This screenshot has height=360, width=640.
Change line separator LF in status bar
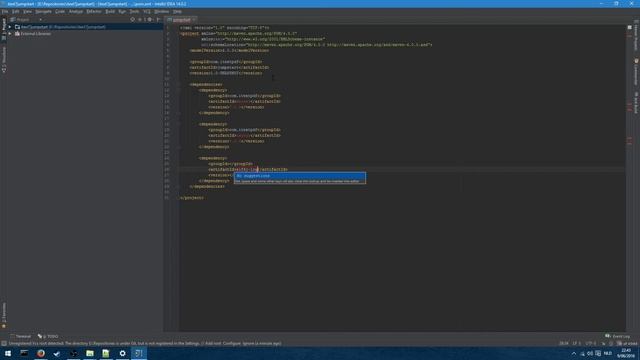577,344
